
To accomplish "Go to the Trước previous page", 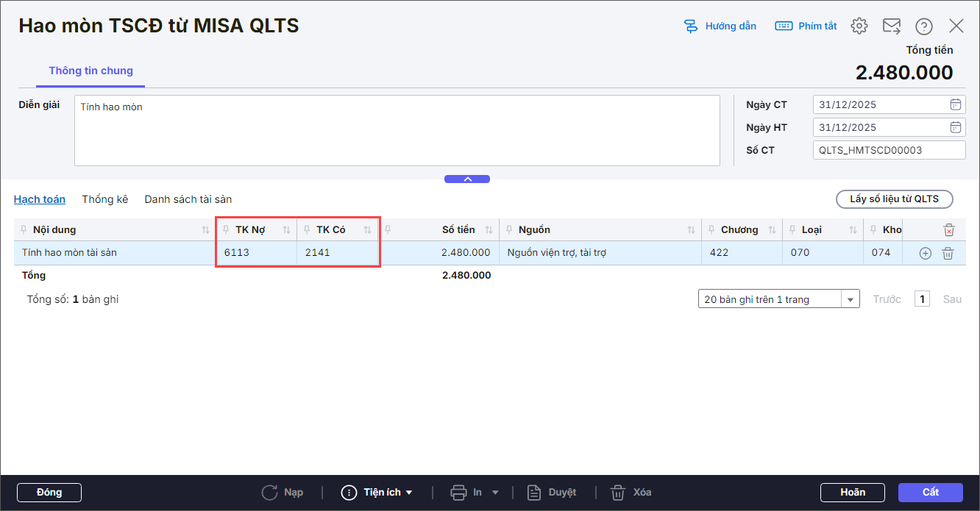I will click(x=887, y=299).
